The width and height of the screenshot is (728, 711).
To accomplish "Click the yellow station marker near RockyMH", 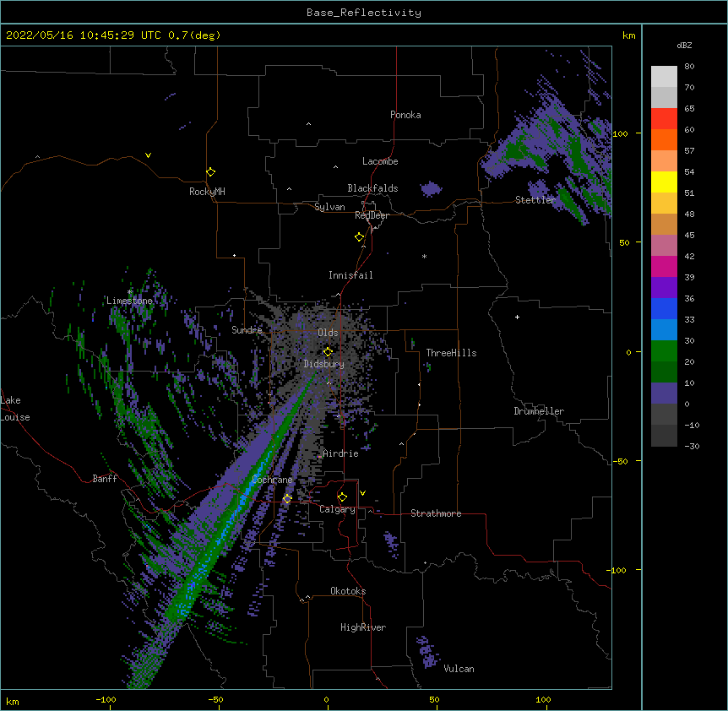I will point(211,172).
